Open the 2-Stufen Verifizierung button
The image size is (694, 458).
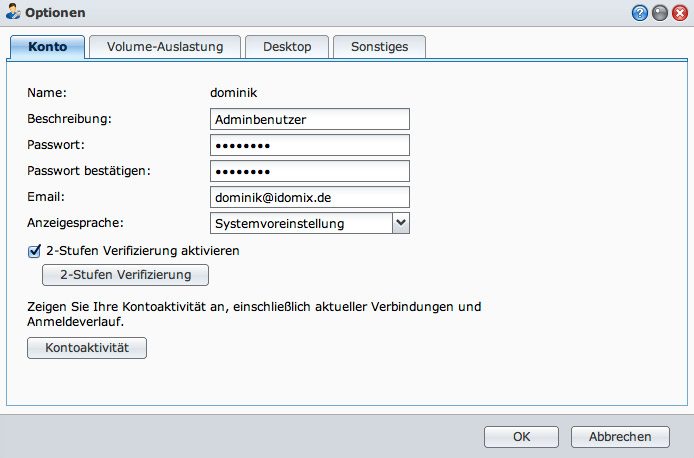[x=125, y=275]
